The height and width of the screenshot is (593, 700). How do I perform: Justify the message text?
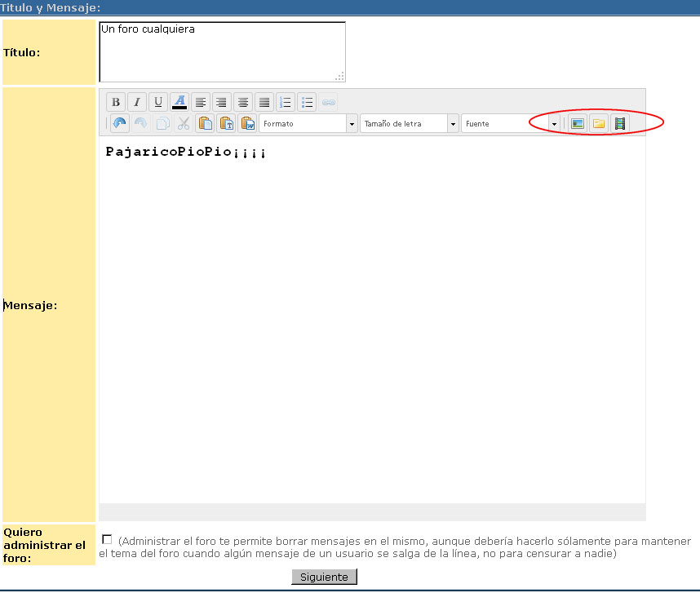pos(264,102)
